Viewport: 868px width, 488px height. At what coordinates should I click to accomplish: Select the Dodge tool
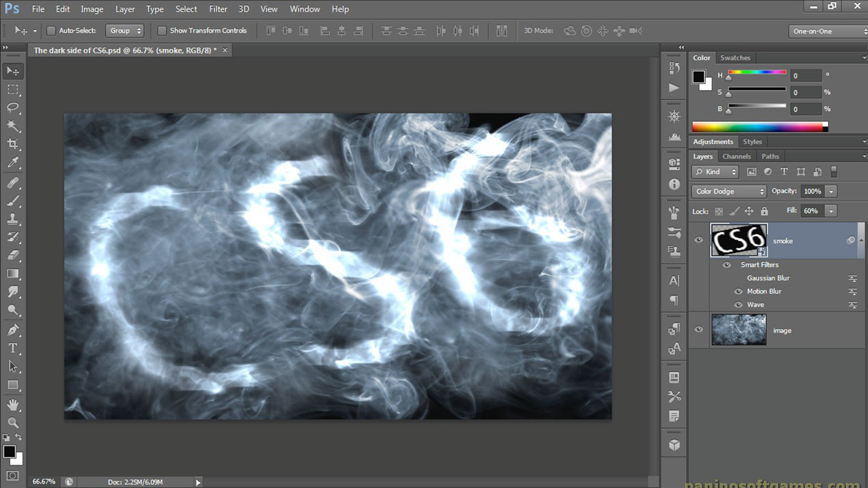click(x=13, y=310)
